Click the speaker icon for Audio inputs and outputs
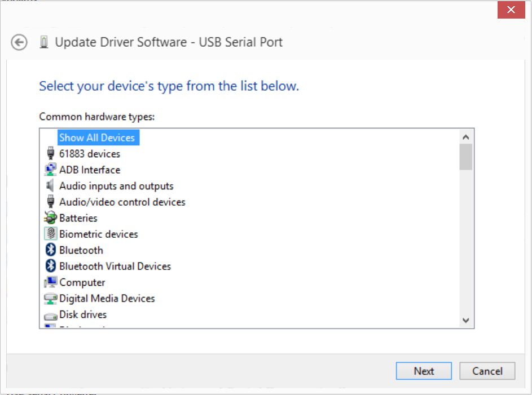 50,185
